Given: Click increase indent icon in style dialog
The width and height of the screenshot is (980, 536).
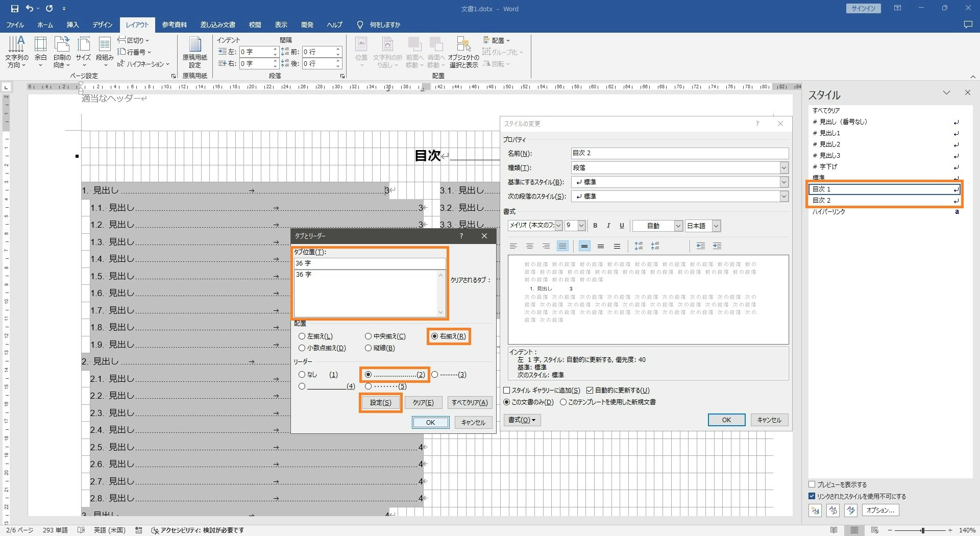Looking at the screenshot, I should pyautogui.click(x=717, y=246).
